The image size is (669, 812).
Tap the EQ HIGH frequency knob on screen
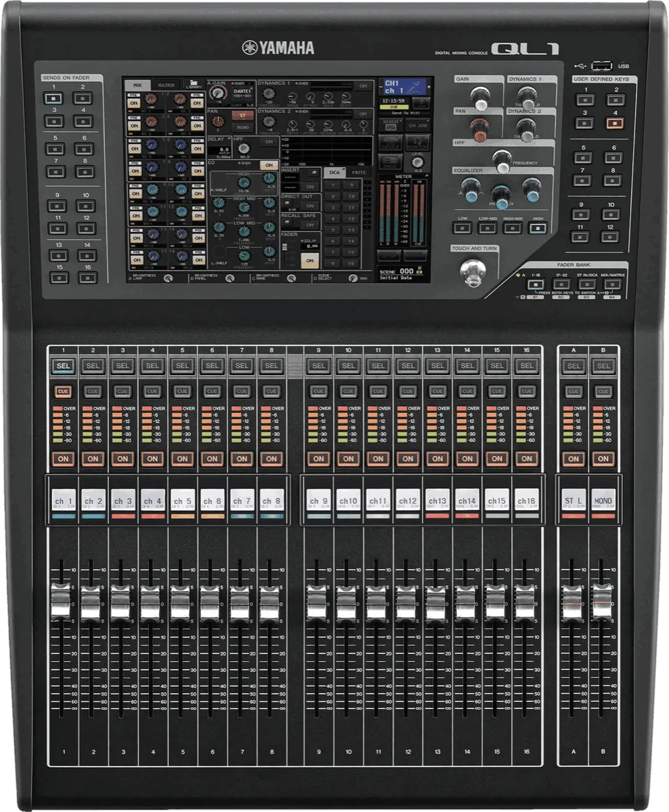[x=244, y=183]
